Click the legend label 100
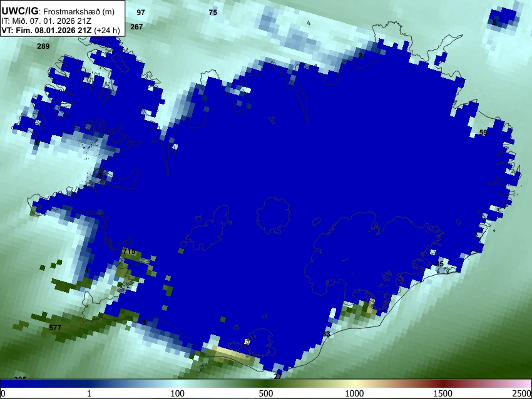532x399 pixels. click(177, 393)
